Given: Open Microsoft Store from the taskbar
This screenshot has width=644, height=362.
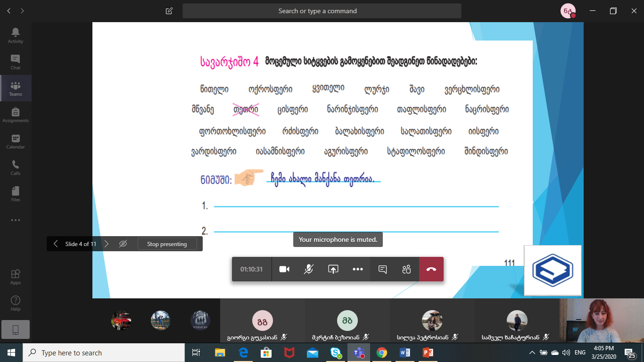Looking at the screenshot, I should click(266, 353).
